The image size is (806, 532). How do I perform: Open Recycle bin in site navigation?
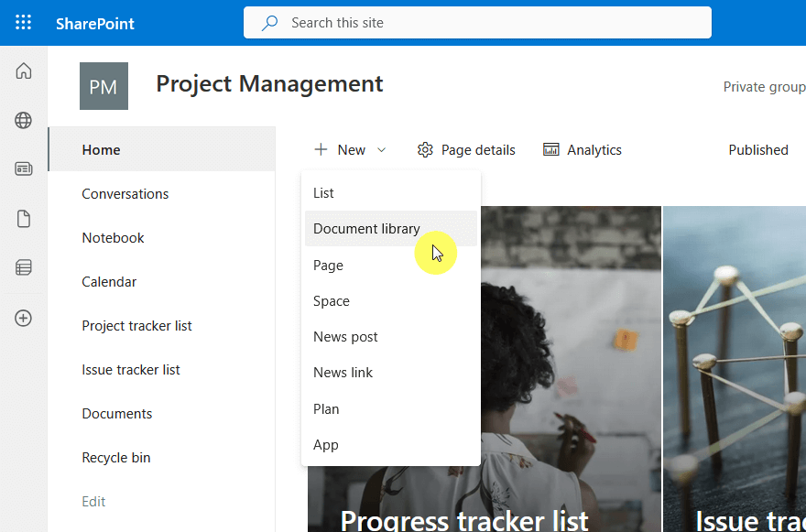click(162, 458)
